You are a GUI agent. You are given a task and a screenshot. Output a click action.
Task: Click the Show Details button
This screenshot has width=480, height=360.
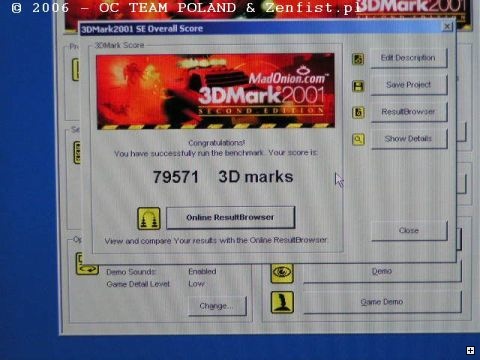[409, 139]
